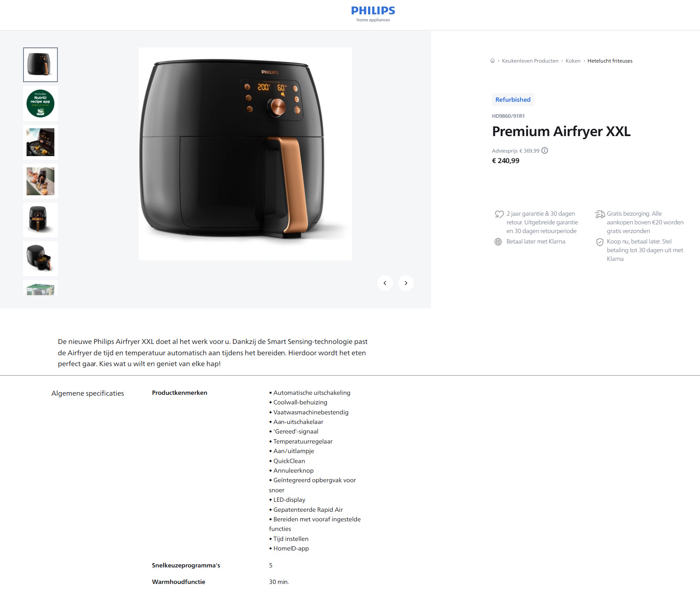The height and width of the screenshot is (607, 700).
Task: Open Keukenleven Producten breadcrumb link
Action: [x=530, y=61]
